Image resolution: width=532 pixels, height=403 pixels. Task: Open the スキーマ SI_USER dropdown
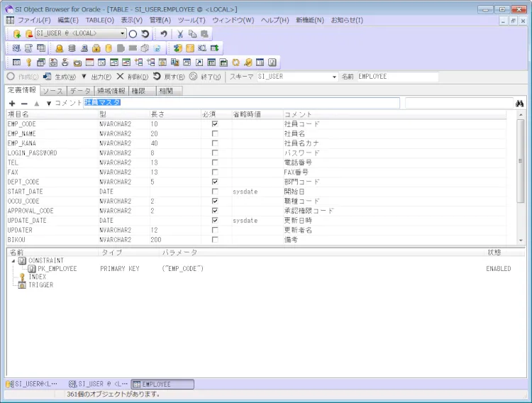coord(334,77)
